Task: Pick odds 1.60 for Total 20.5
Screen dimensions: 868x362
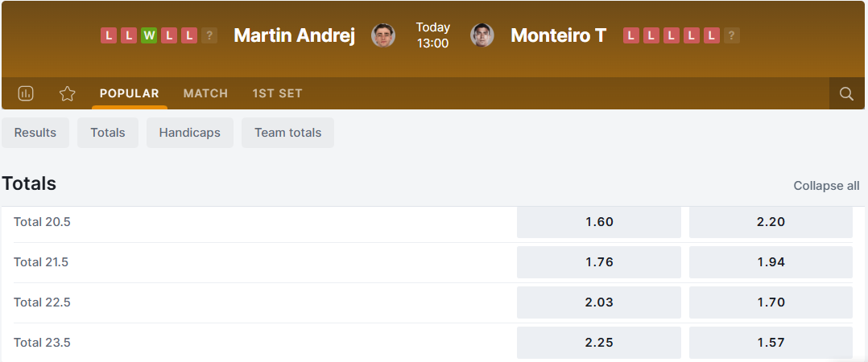Action: pos(599,222)
